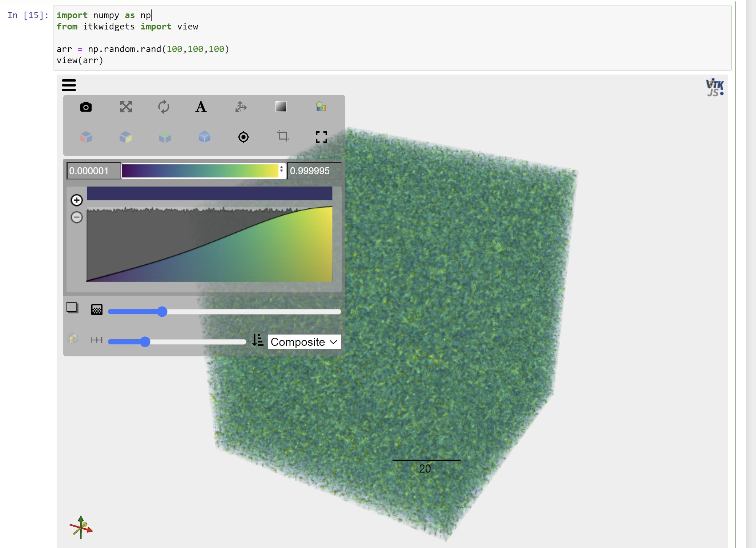Open the Composite blend mode dropdown
Screen dimensions: 756x548
304,342
